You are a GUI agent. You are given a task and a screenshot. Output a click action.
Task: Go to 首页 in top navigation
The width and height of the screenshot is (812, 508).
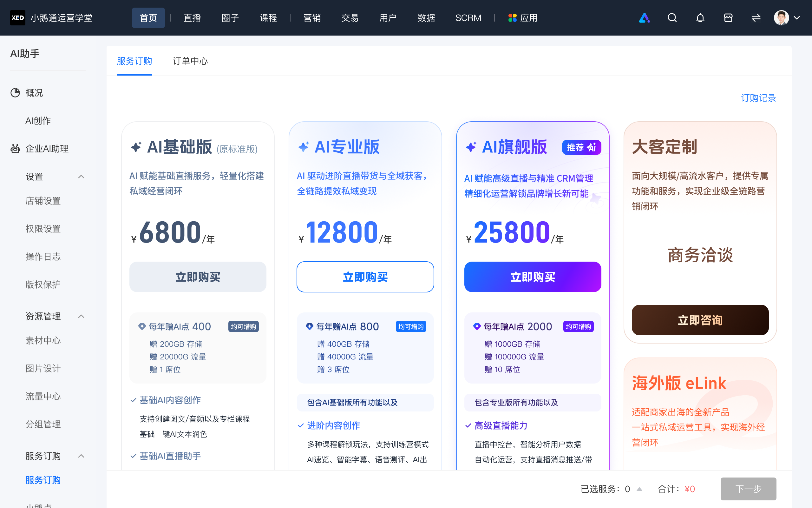click(148, 18)
